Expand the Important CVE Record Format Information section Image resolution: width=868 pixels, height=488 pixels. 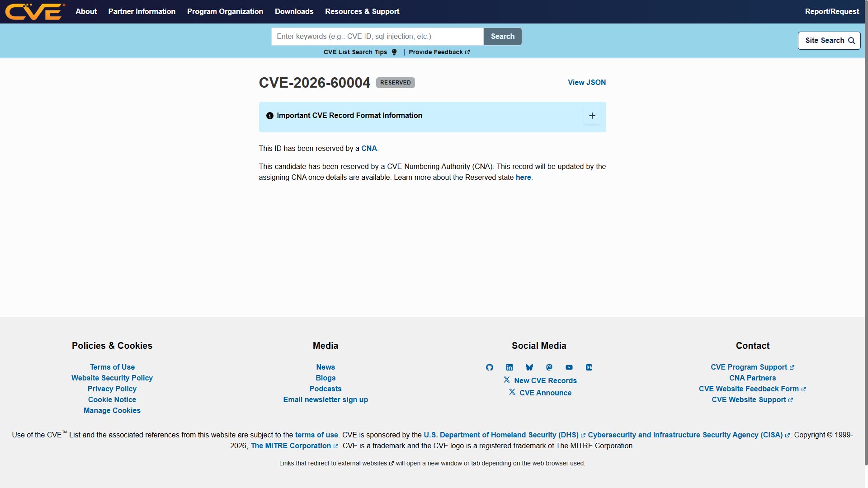pyautogui.click(x=592, y=116)
